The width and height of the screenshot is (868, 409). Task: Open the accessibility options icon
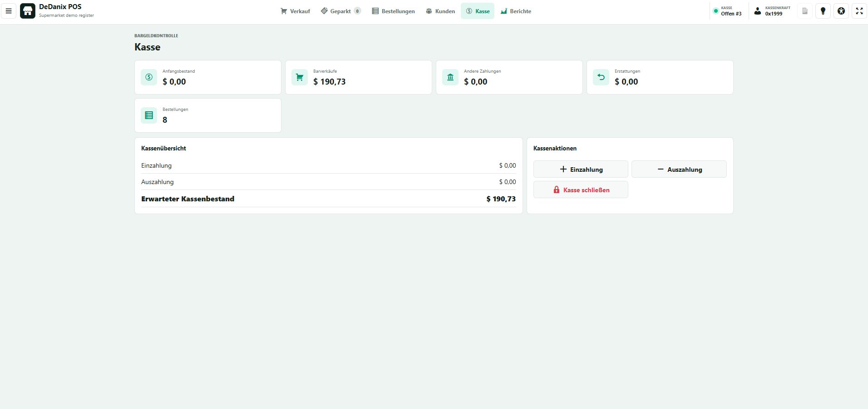[x=841, y=11]
